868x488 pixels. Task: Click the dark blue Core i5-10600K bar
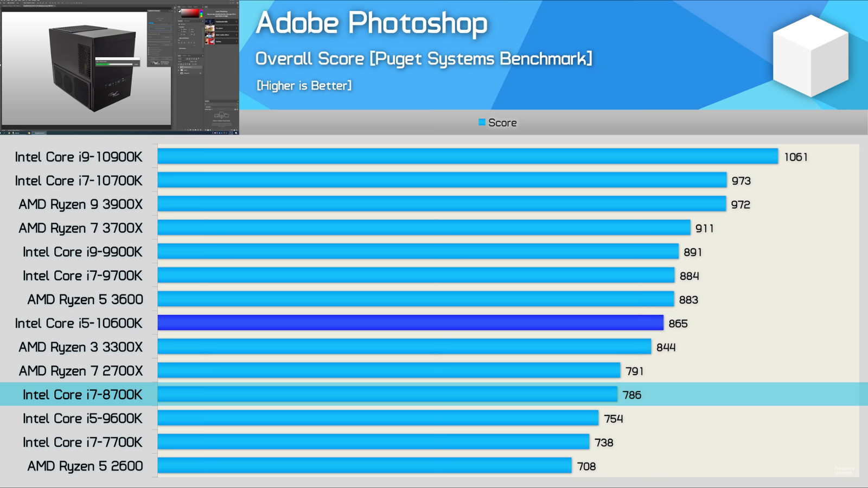click(x=410, y=323)
